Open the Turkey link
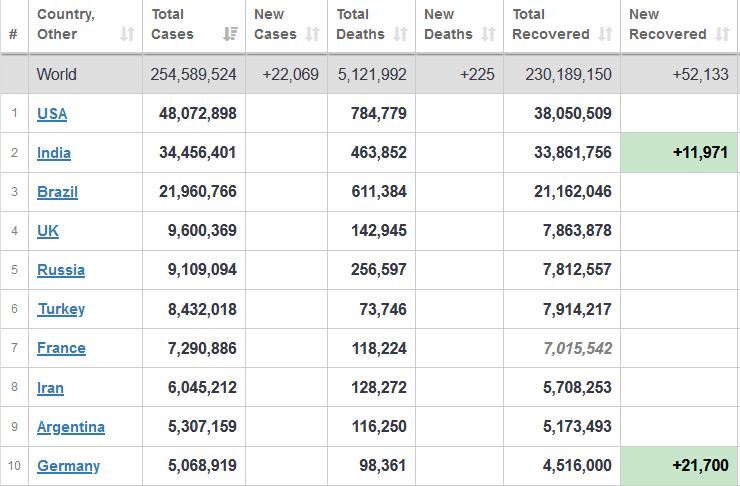Viewport: 740px width, 486px height. pos(61,309)
